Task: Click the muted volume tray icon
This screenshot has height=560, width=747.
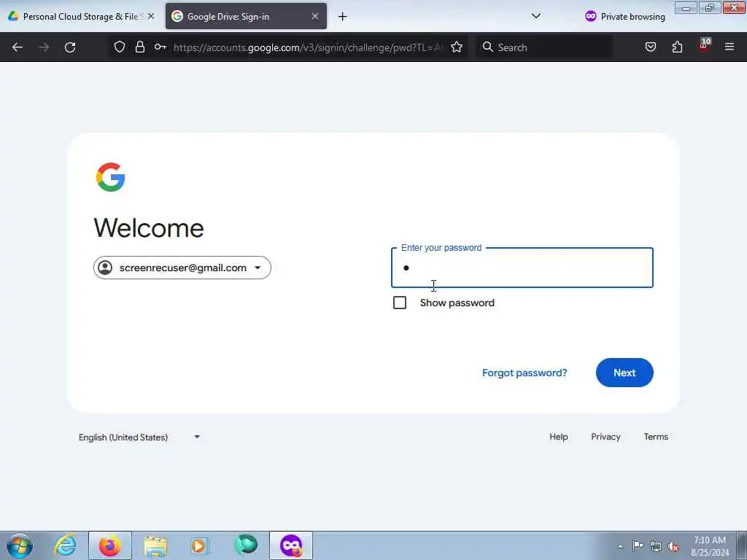Action: [x=673, y=546]
